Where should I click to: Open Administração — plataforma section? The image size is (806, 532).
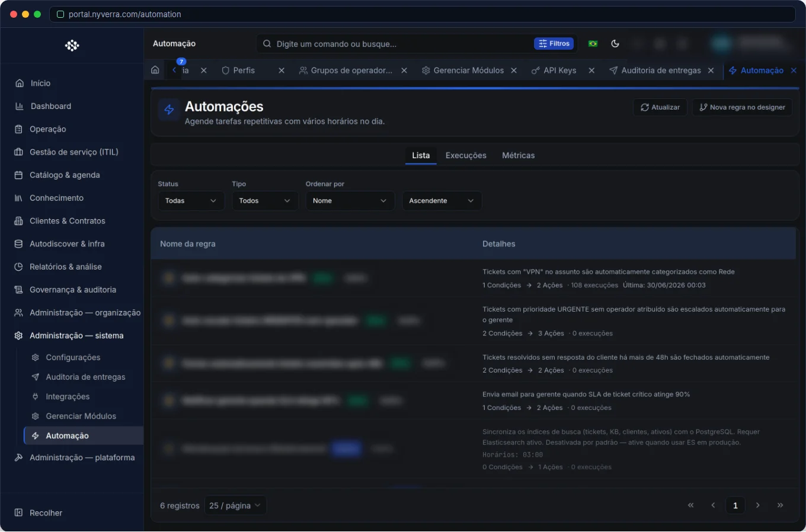(82, 458)
